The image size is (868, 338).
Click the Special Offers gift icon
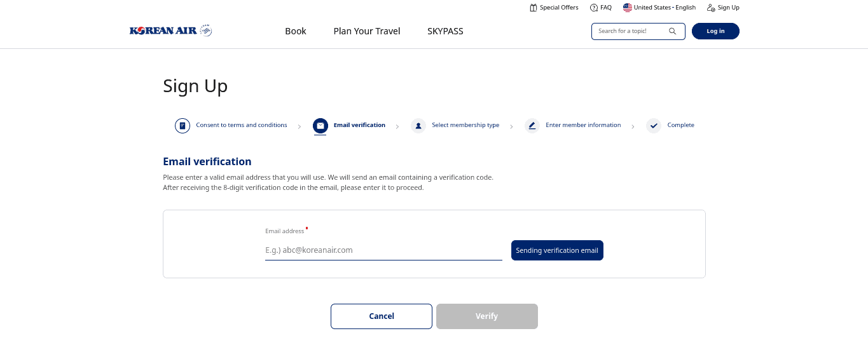click(x=534, y=8)
